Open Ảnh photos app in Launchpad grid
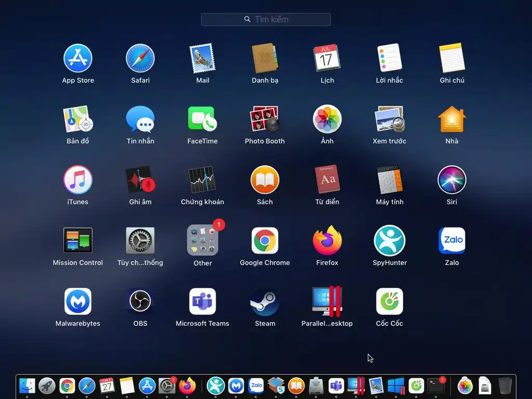This screenshot has height=399, width=532. coord(327,119)
